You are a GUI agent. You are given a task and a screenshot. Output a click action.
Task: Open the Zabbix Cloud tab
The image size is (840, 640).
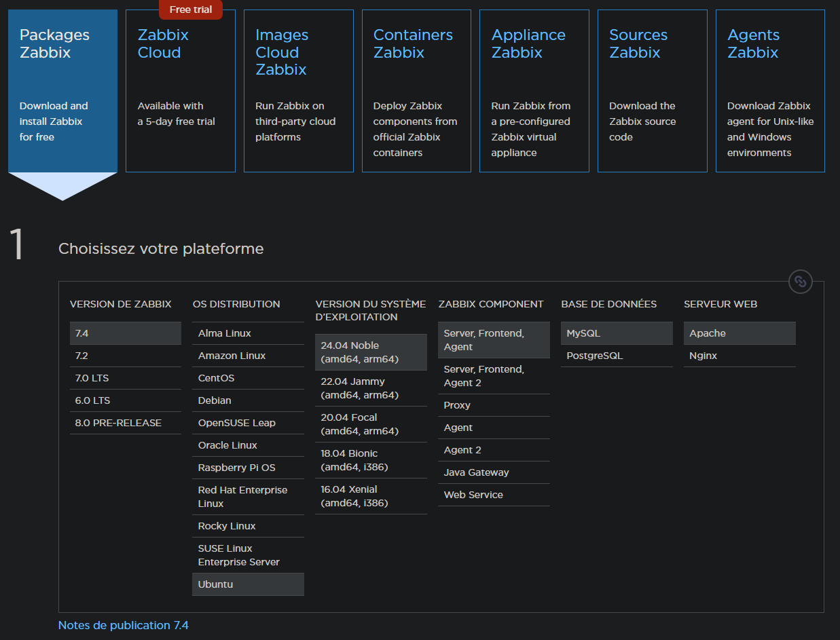(180, 91)
